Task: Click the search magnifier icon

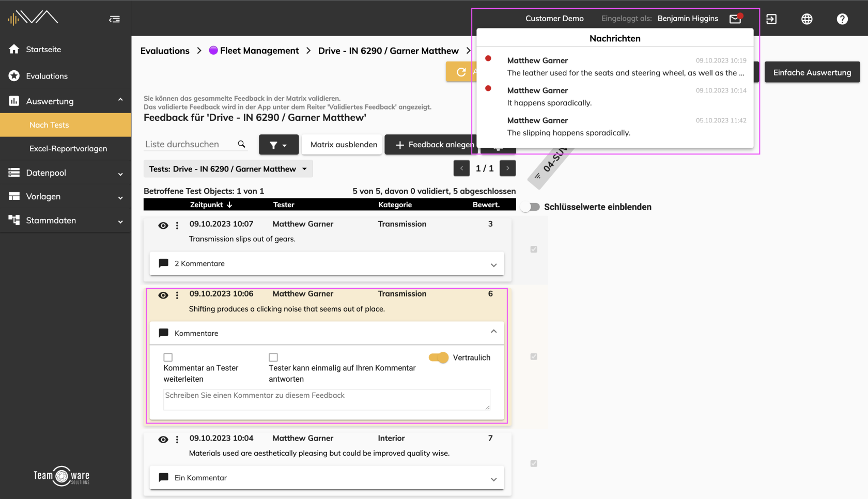Action: (x=241, y=144)
